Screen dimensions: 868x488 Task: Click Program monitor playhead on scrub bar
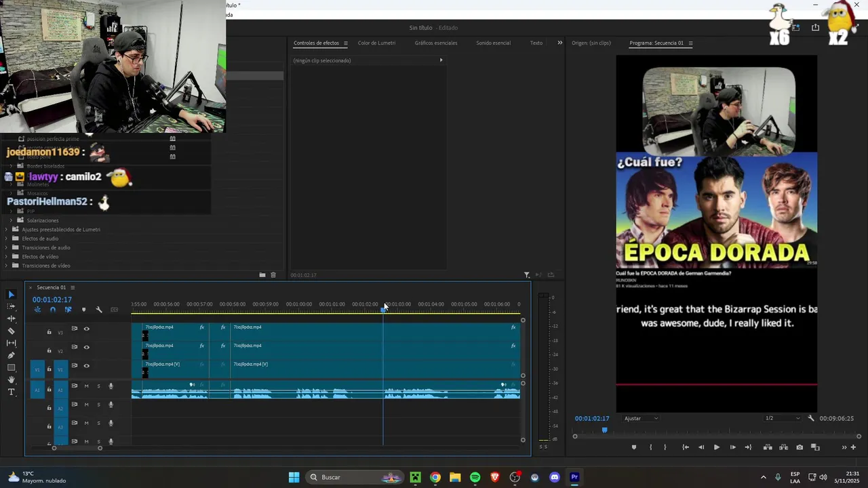pyautogui.click(x=604, y=430)
